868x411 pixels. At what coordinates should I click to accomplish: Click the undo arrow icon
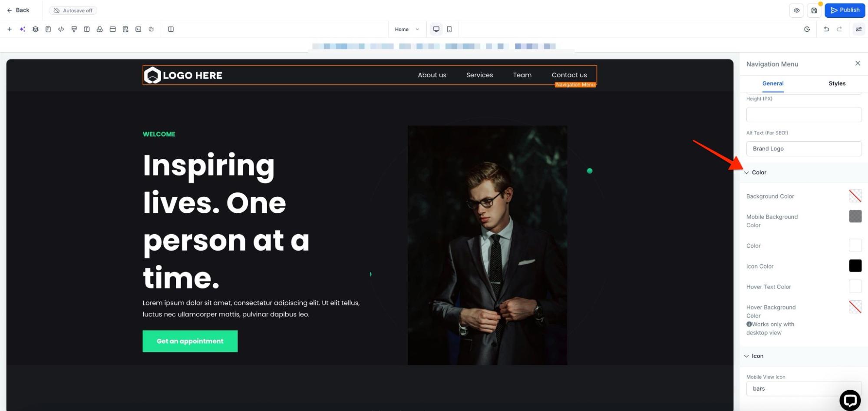pyautogui.click(x=826, y=29)
